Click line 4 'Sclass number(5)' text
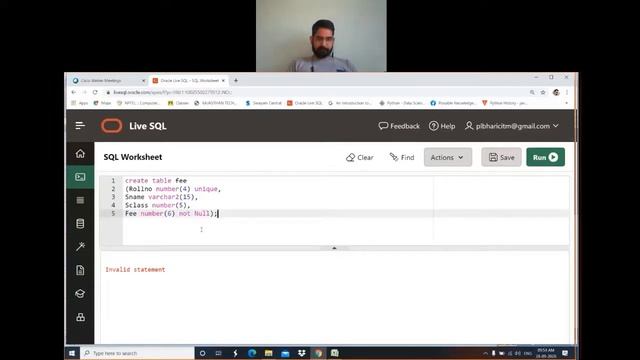 click(157, 205)
